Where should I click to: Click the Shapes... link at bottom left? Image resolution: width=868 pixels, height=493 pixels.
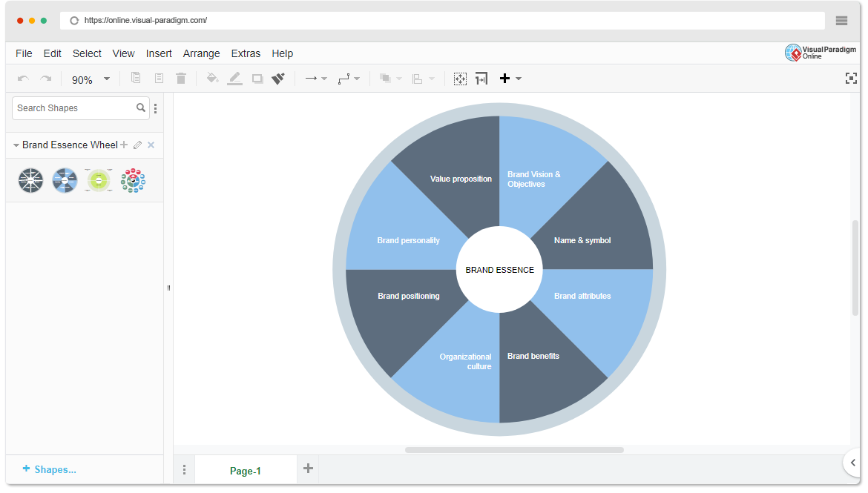[x=50, y=469]
